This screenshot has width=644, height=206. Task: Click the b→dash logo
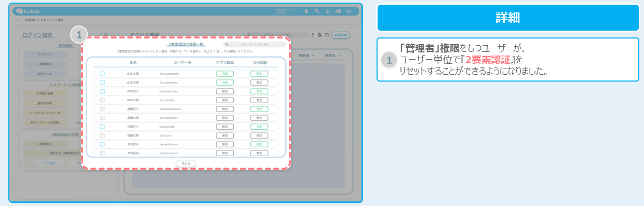coord(28,11)
